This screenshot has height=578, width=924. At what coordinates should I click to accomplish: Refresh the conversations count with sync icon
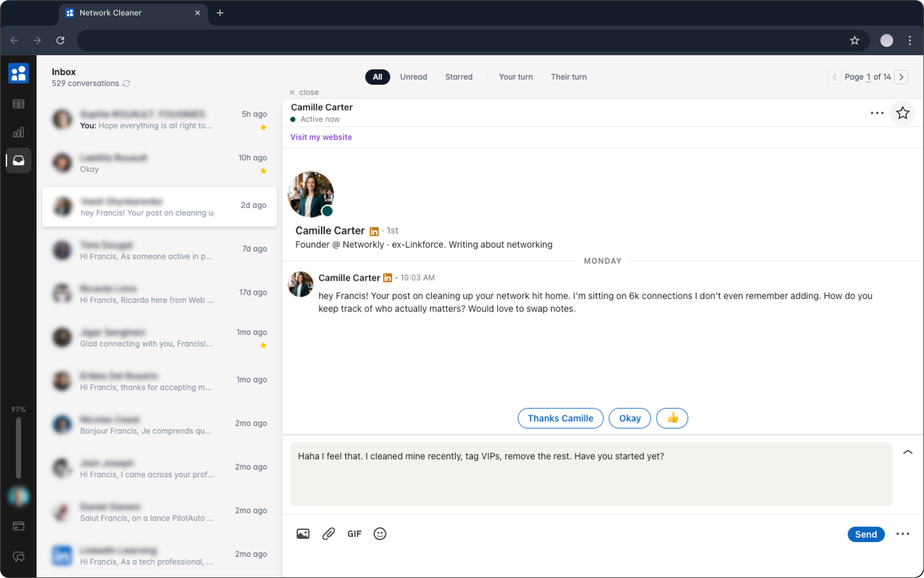point(126,83)
